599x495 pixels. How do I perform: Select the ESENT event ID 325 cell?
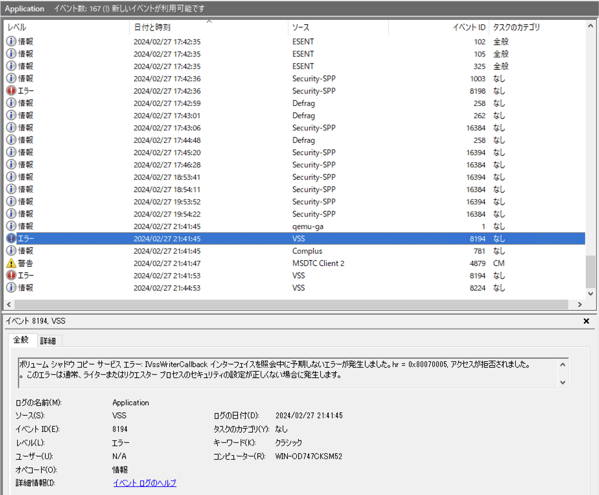(x=479, y=66)
